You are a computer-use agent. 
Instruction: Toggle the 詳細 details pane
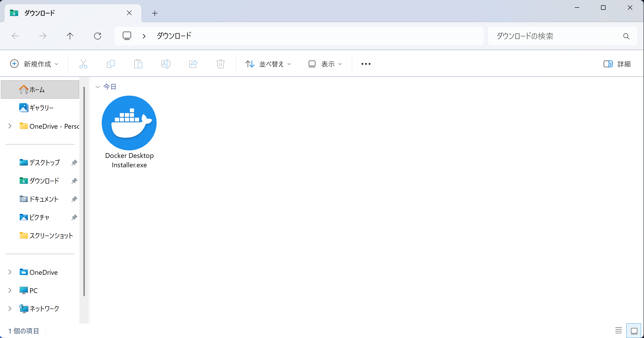[617, 64]
